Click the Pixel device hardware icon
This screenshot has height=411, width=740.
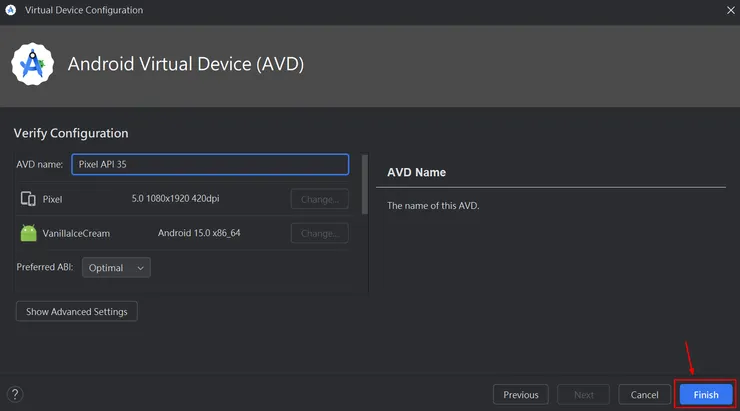(x=28, y=199)
